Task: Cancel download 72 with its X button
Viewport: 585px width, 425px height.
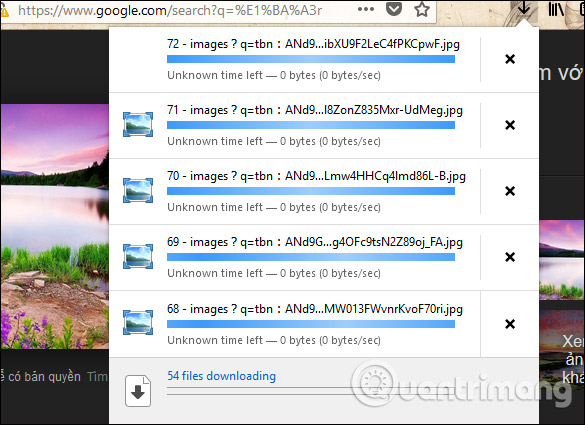Action: click(510, 59)
